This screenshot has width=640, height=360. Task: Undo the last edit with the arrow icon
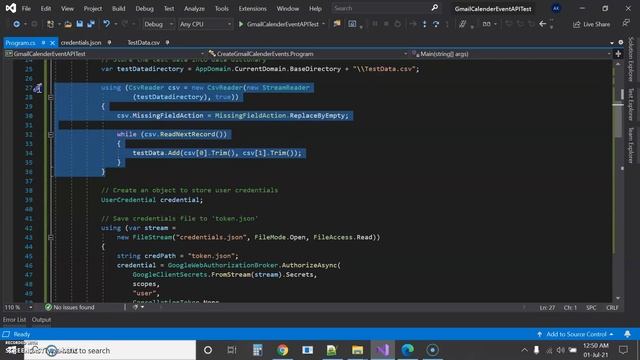coord(107,24)
